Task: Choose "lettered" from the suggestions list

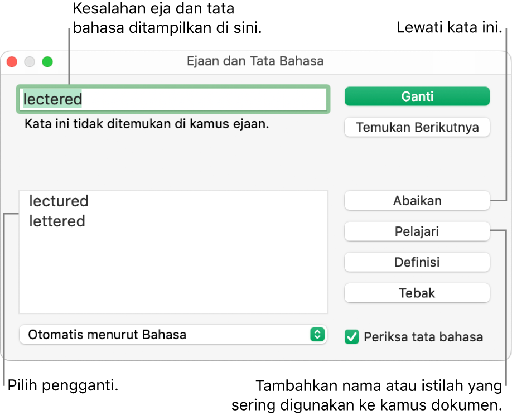Action: pos(57,221)
